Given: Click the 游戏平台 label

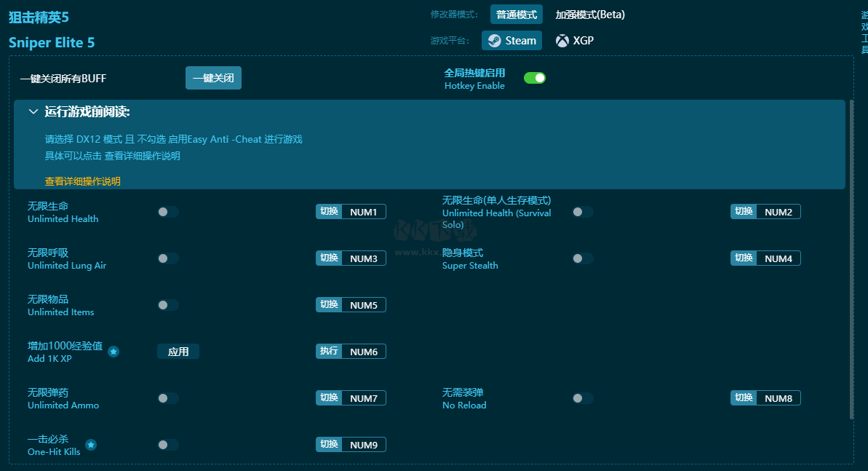Looking at the screenshot, I should [450, 41].
